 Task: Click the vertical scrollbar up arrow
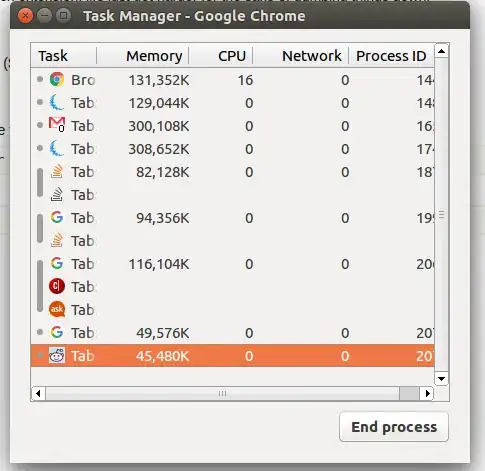(x=442, y=51)
